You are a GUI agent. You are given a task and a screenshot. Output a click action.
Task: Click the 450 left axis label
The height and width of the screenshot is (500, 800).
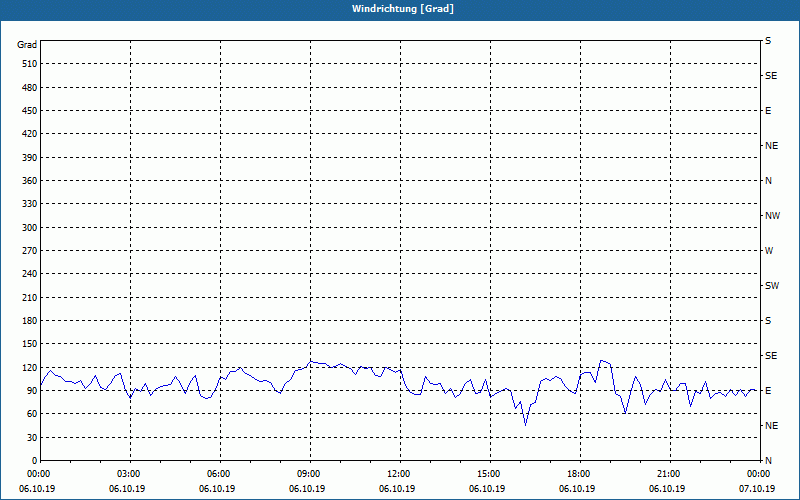point(30,111)
